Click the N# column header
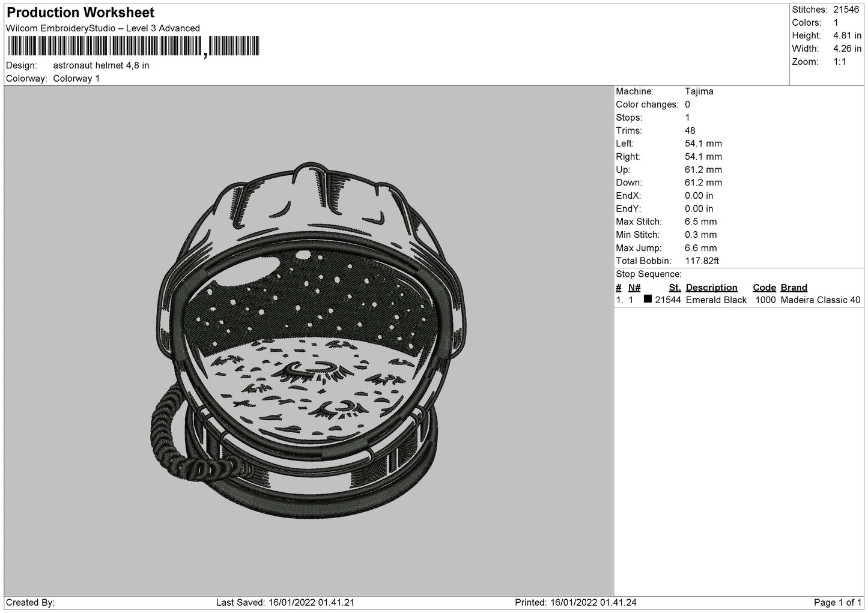868x613 pixels. [634, 288]
